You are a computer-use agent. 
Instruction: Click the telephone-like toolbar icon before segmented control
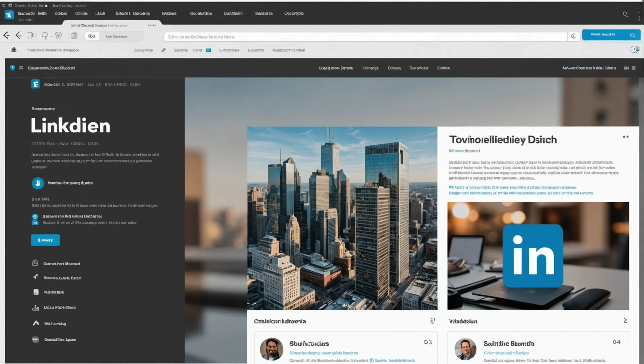click(74, 35)
